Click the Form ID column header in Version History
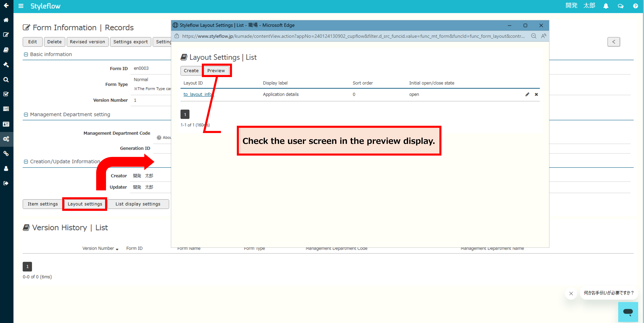This screenshot has height=323, width=644. pos(134,248)
